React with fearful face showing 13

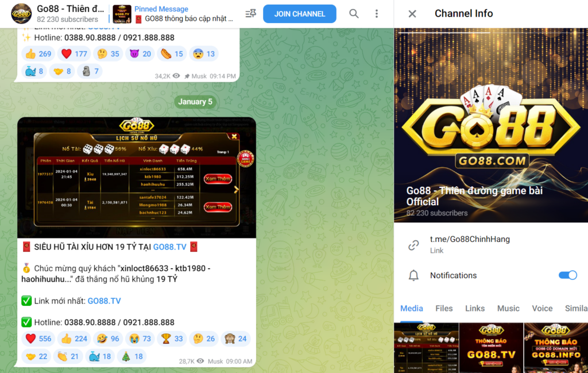(204, 53)
